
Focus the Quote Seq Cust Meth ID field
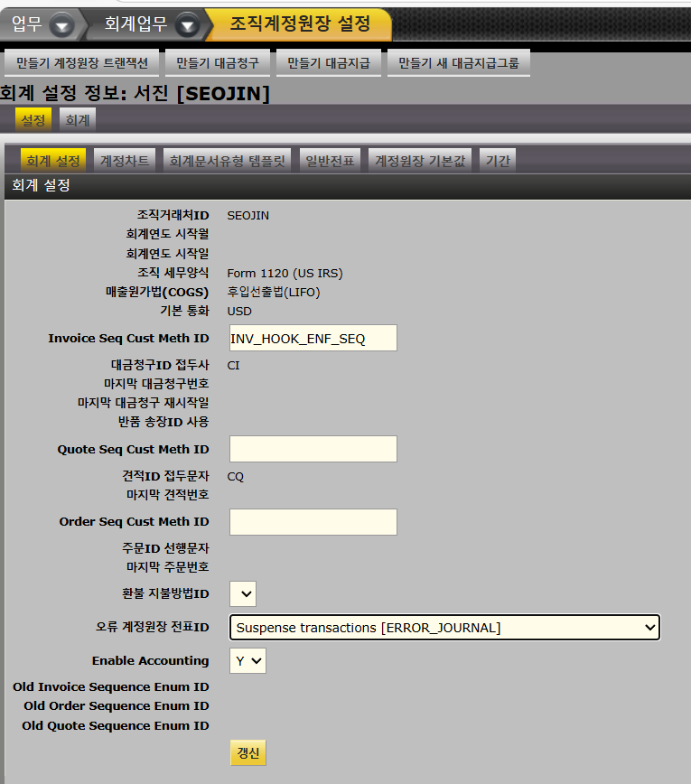pyautogui.click(x=313, y=449)
